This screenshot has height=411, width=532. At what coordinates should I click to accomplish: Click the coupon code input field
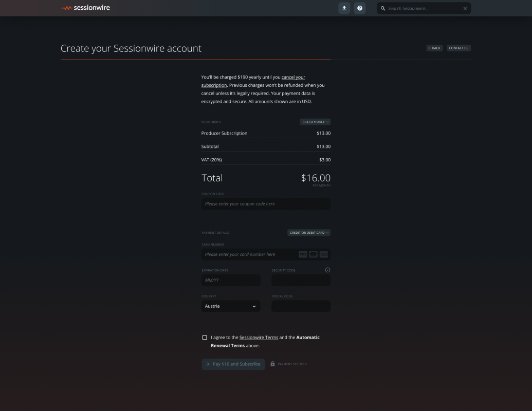pyautogui.click(x=266, y=204)
